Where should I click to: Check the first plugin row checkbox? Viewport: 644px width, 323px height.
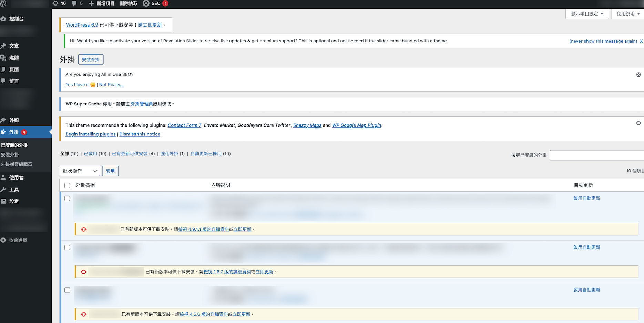(67, 199)
